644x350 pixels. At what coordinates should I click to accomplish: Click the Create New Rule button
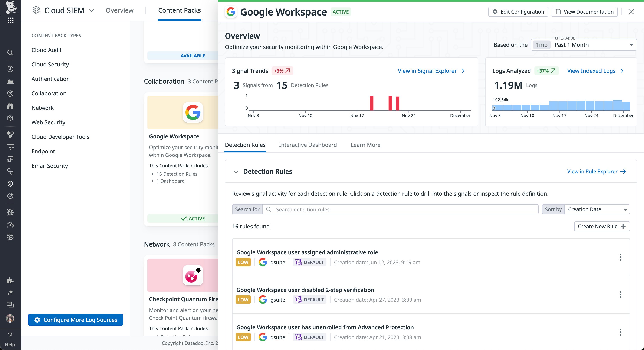(601, 226)
